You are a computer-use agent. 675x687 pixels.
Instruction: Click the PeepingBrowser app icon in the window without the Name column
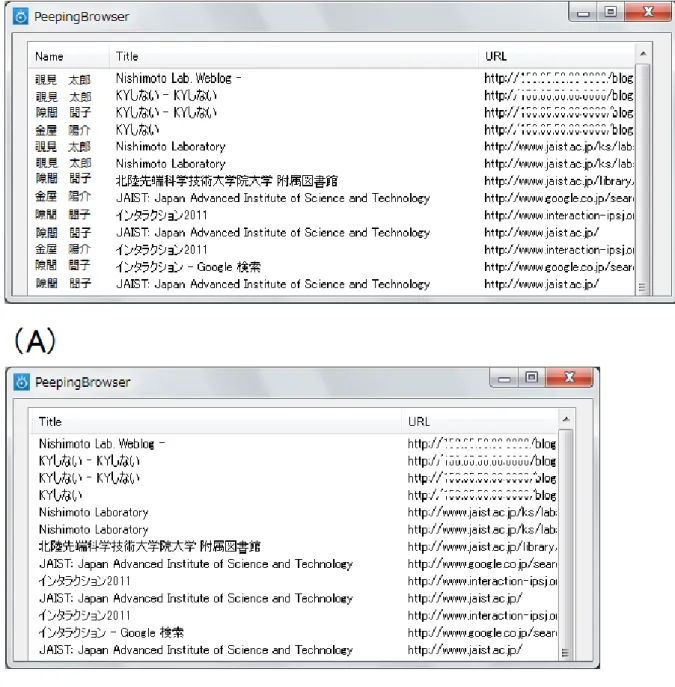21,382
